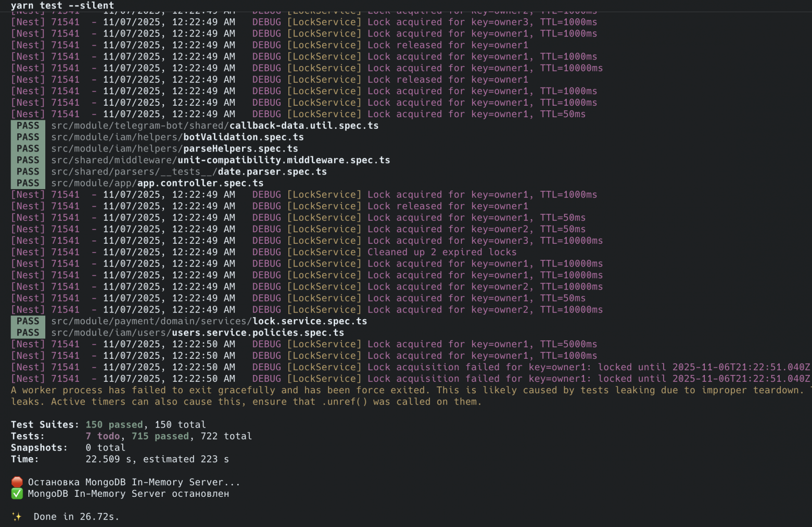
Task: Click the "Cleaned up 2 expired locks" log message
Action: [x=442, y=252]
